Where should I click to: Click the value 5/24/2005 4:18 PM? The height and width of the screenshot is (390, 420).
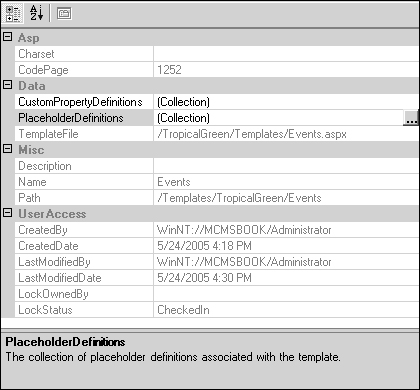204,246
